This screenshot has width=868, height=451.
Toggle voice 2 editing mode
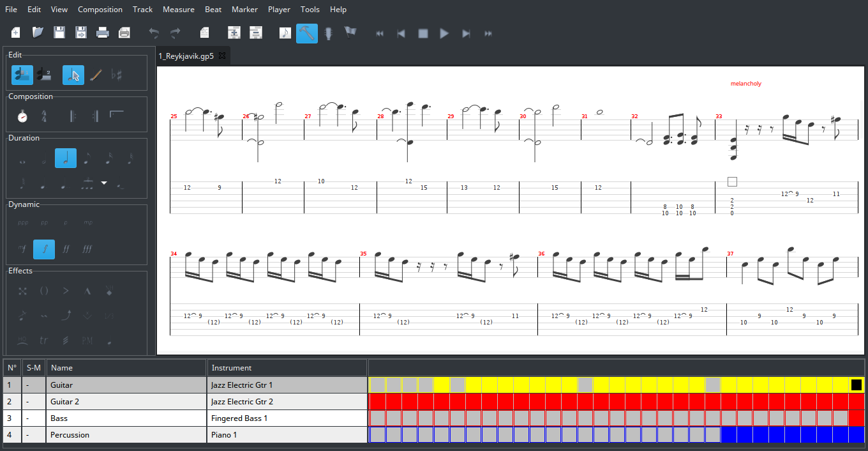pos(44,75)
